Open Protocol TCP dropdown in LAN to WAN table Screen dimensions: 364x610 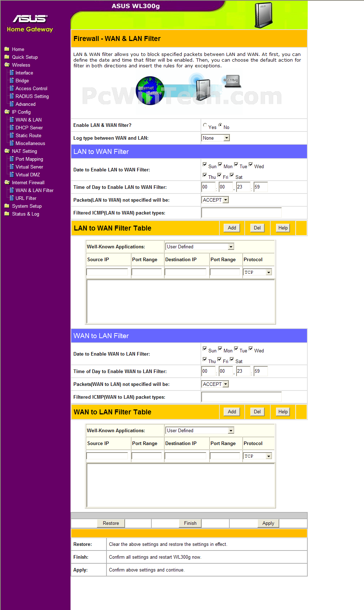click(x=258, y=272)
